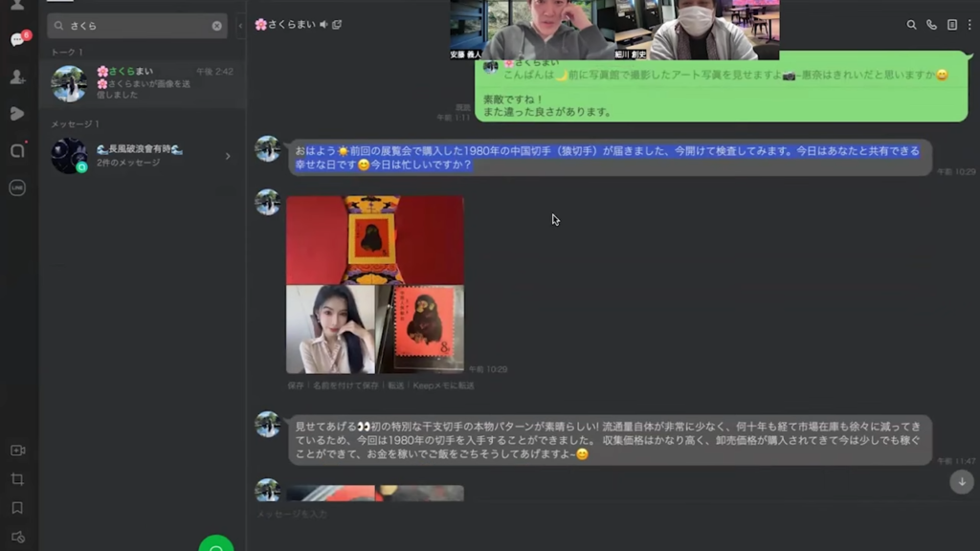Open the OpenChat sidebar icon with red dot
The image size is (980, 551).
pos(17,150)
